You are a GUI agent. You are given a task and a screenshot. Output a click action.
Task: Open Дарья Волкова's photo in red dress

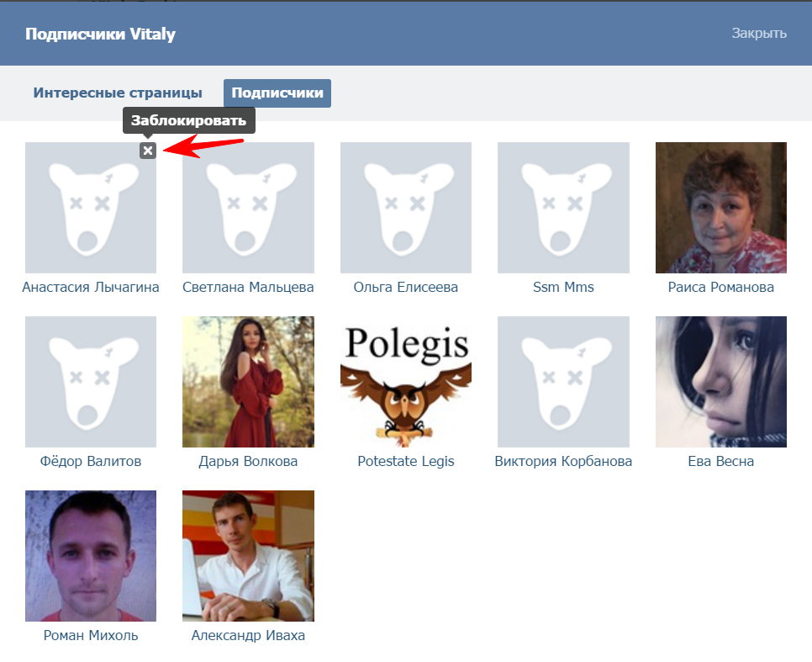tap(248, 382)
